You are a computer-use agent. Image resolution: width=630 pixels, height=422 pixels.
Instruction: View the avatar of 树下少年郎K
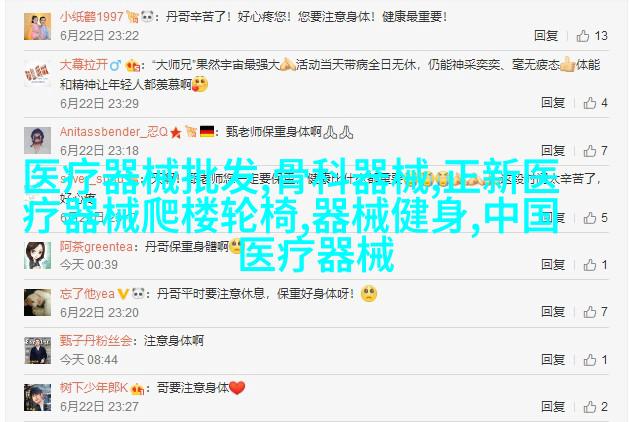coord(37,397)
